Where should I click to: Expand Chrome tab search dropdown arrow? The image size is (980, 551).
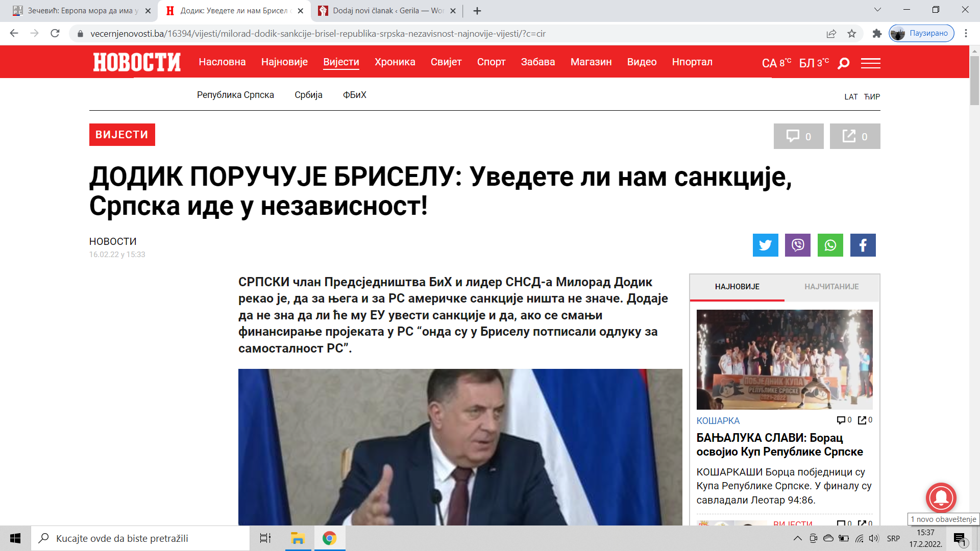pyautogui.click(x=877, y=10)
